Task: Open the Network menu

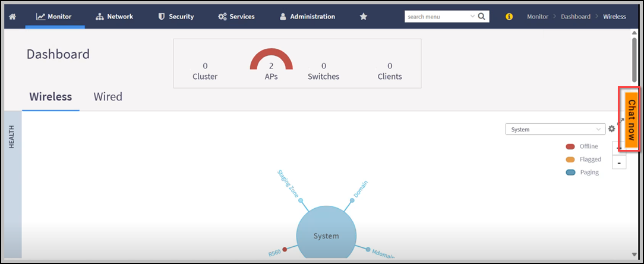Action: coord(114,17)
